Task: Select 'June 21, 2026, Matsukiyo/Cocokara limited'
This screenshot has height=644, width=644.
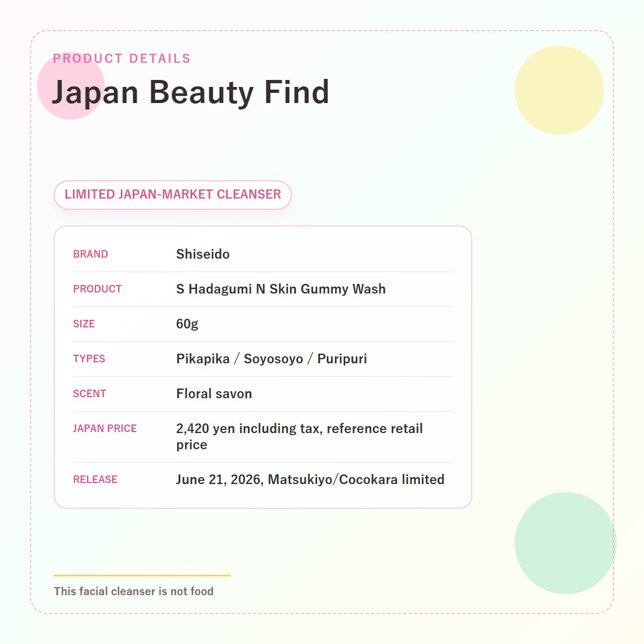Action: [x=310, y=480]
